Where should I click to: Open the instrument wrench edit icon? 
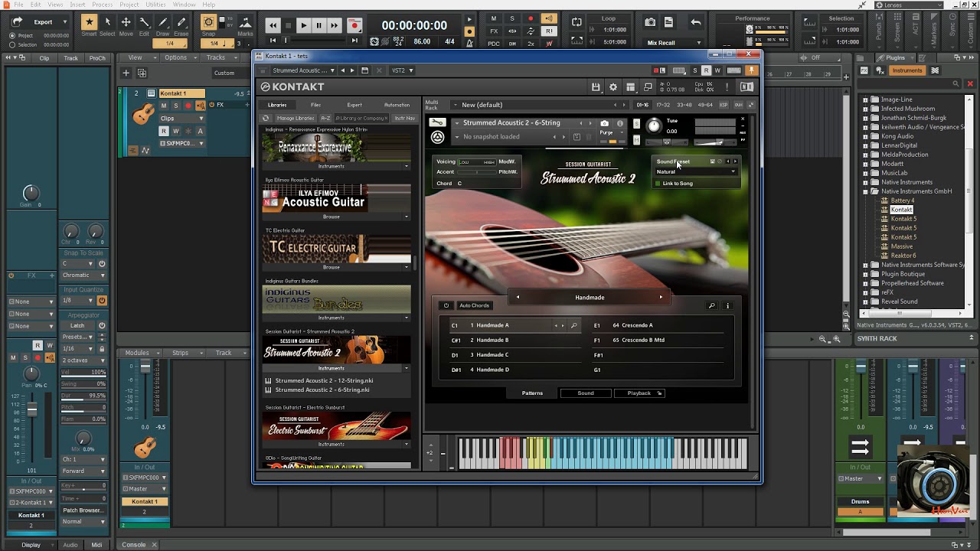(x=437, y=122)
